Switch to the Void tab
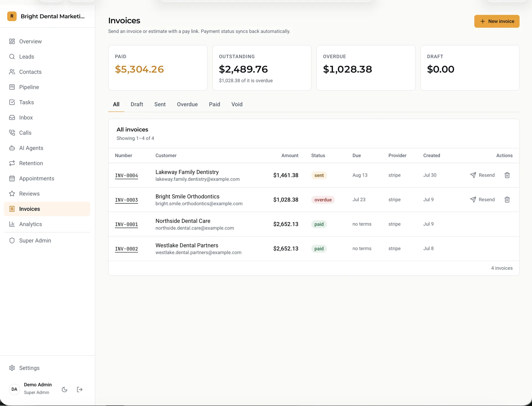 (x=237, y=104)
